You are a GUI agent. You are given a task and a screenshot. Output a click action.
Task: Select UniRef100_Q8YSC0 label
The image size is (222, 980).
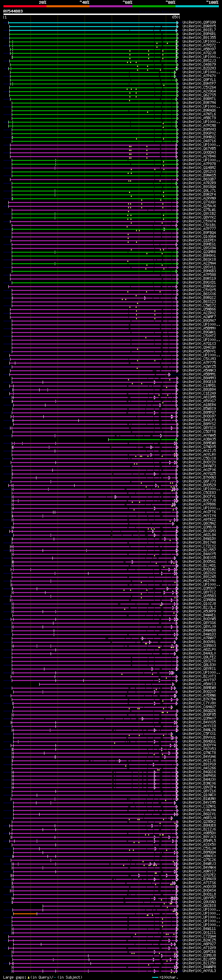(199, 428)
